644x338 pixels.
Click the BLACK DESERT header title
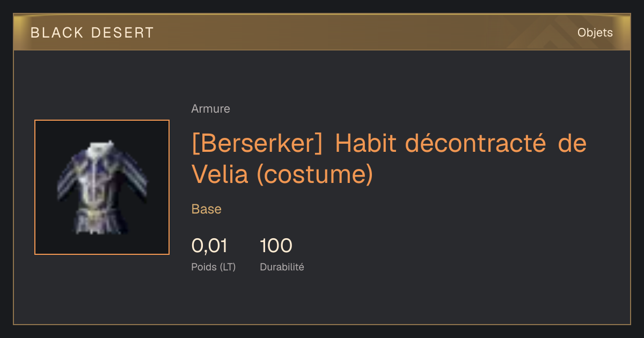point(92,33)
